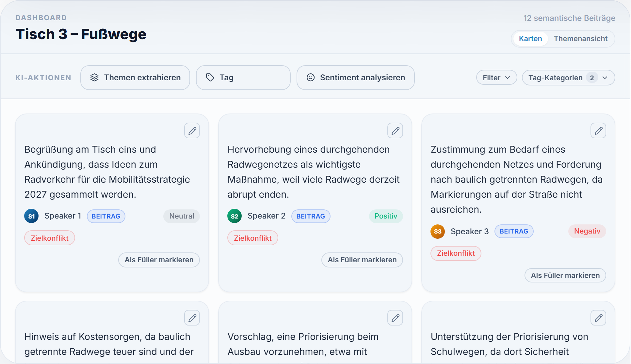631x364 pixels.
Task: Click BEITRAG badge for Speaker 2
Action: (x=311, y=216)
